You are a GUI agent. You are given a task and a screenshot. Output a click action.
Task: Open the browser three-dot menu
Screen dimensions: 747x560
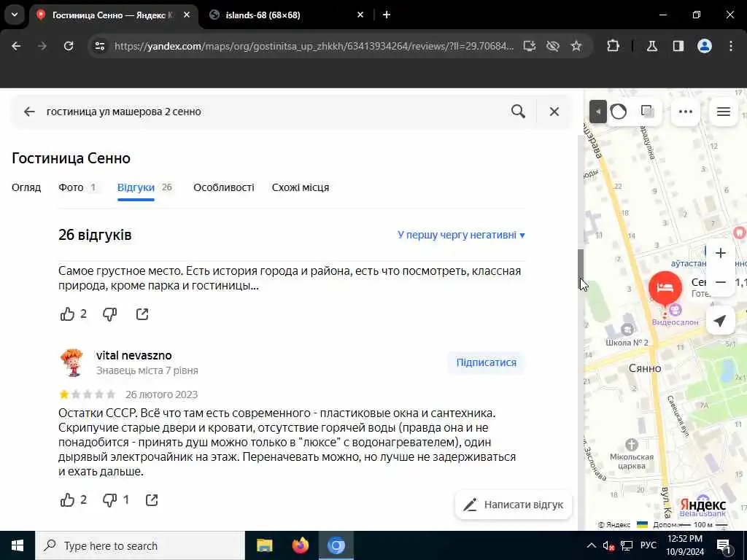coord(731,46)
